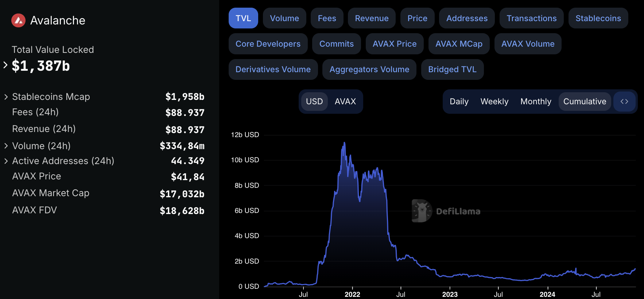
Task: Enable the AVAX Volume chart metric
Action: click(x=528, y=44)
